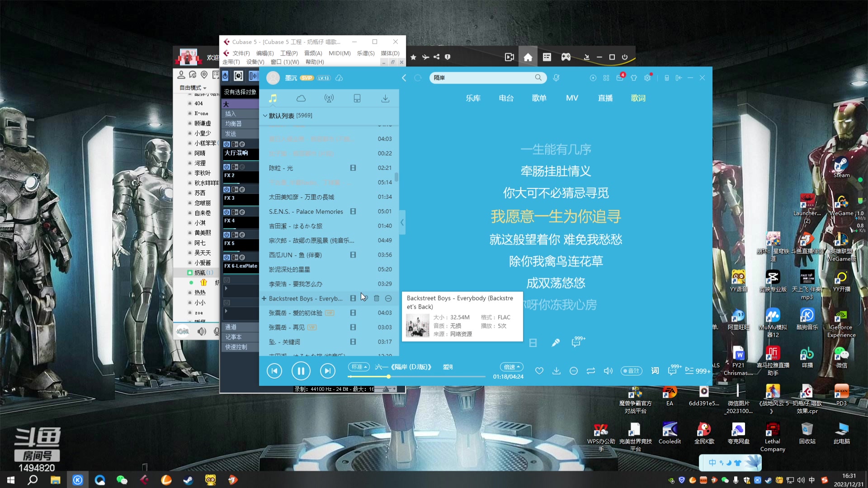Image resolution: width=868 pixels, height=488 pixels.
Task: Switch to the MV tab
Action: [x=572, y=98]
